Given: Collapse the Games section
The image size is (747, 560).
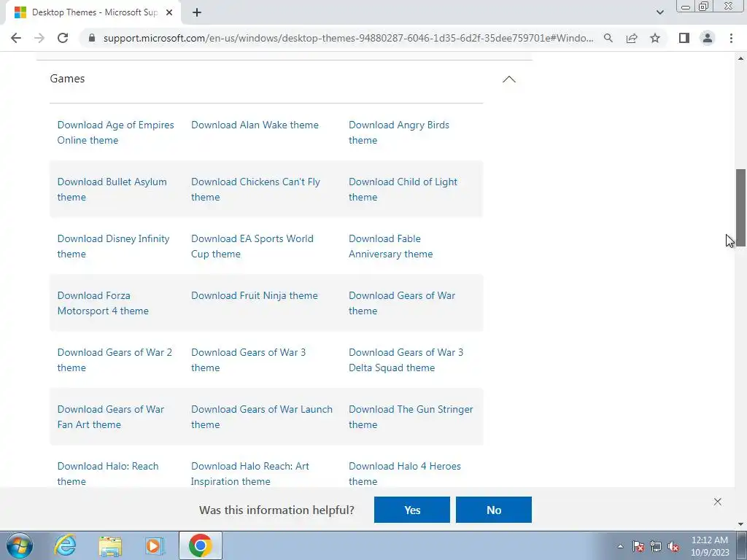Looking at the screenshot, I should (508, 79).
